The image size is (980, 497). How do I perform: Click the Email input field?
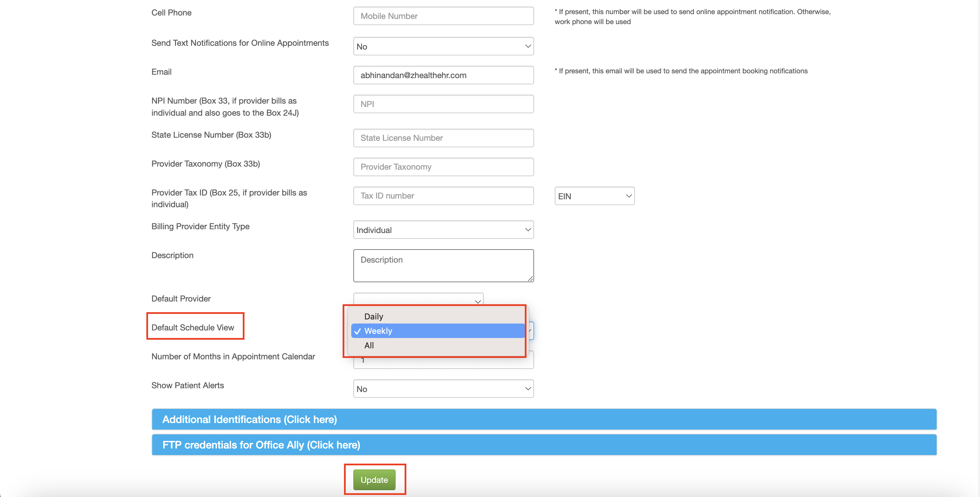point(443,75)
